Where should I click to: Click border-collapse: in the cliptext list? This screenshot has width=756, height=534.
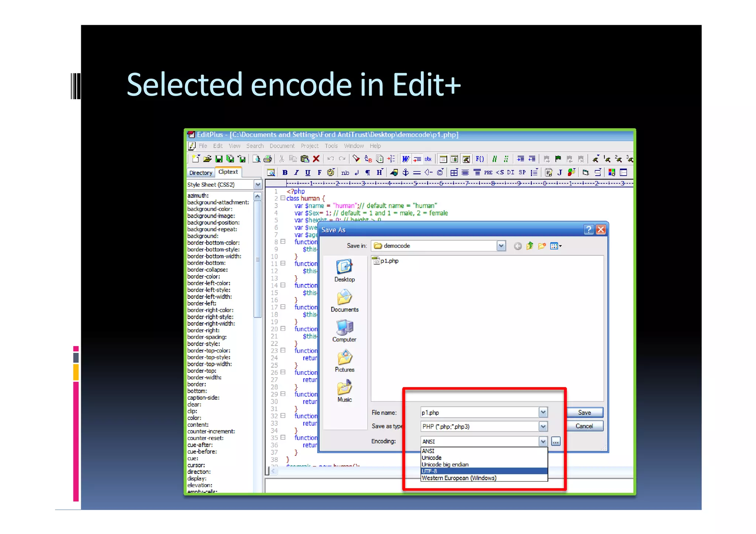[x=207, y=270]
